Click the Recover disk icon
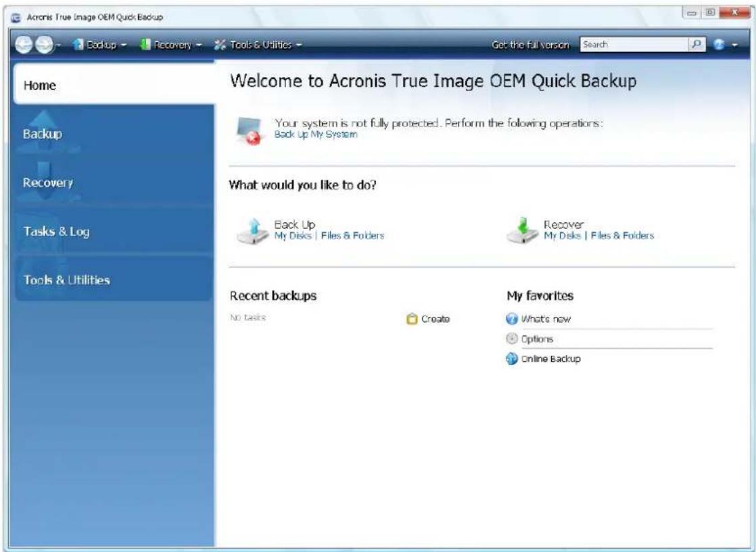Screen dimensions: 756x552 [x=522, y=230]
